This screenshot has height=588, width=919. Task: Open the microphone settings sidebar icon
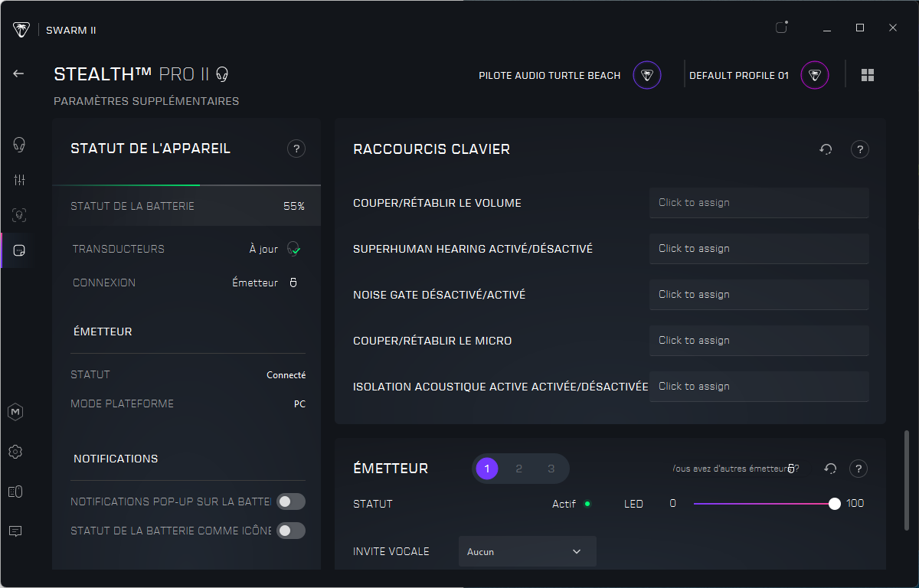(x=19, y=215)
